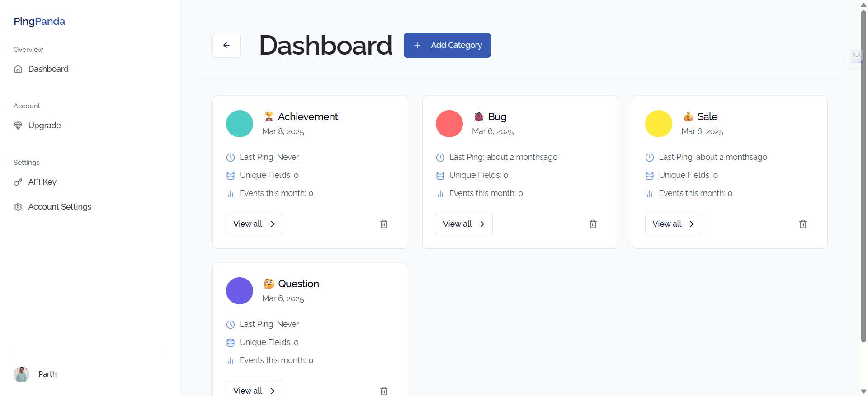Click the back arrow button
The width and height of the screenshot is (868, 396).
coord(226,45)
